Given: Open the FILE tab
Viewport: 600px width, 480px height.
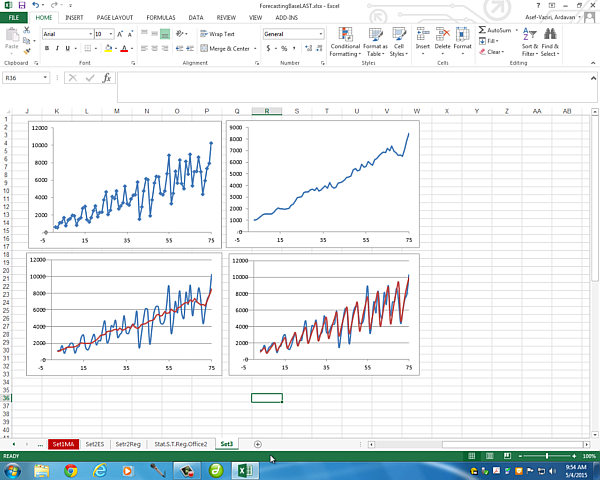Looking at the screenshot, I should [14, 18].
